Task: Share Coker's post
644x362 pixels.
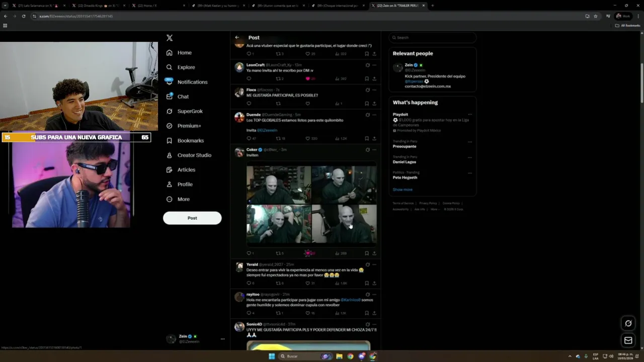Action: pos(374,253)
